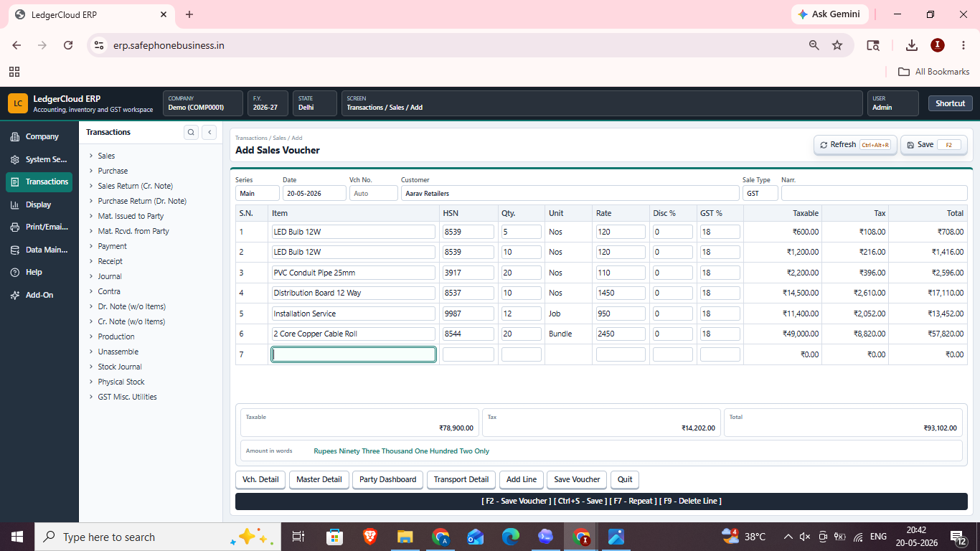Open Data Maintenance in sidebar

[39, 250]
